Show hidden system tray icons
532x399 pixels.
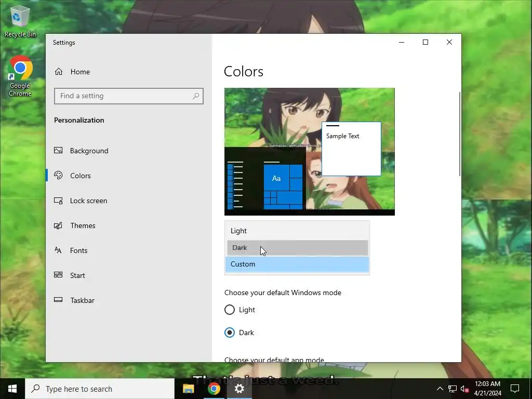440,389
